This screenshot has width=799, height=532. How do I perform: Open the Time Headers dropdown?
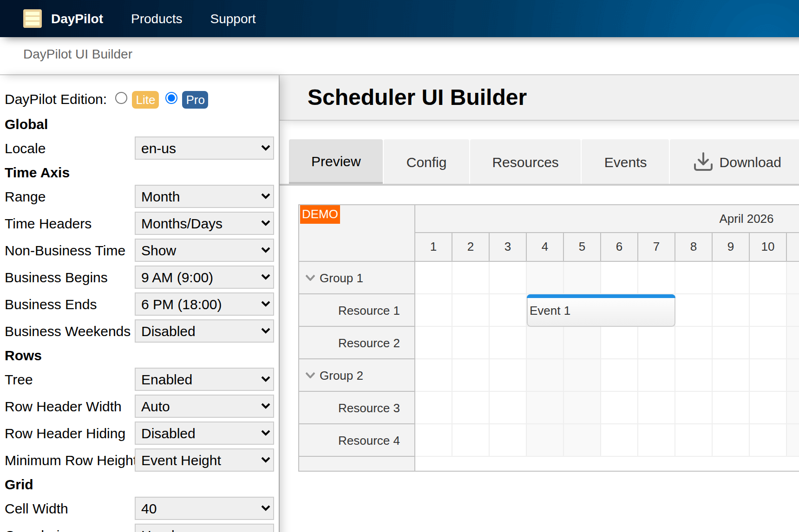tap(204, 223)
